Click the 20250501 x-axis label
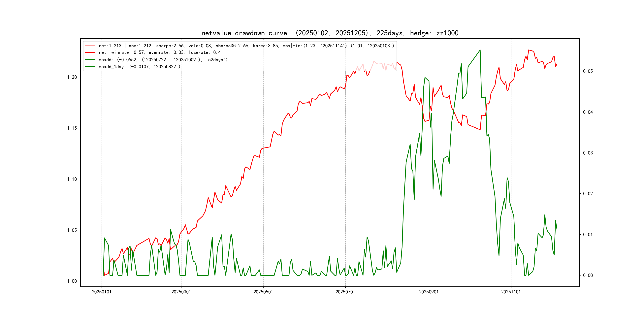Screen dimensions: 644x322 click(x=263, y=292)
